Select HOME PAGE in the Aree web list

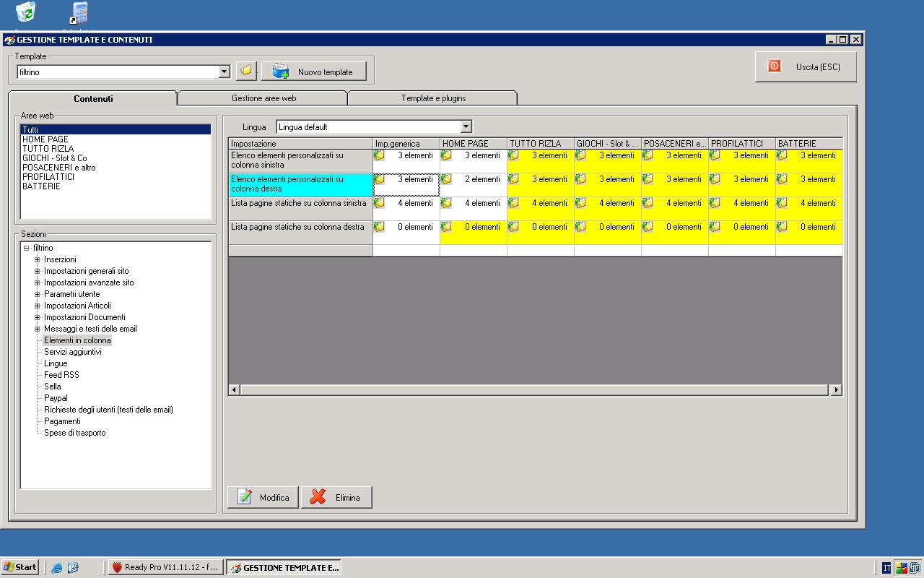(115, 139)
